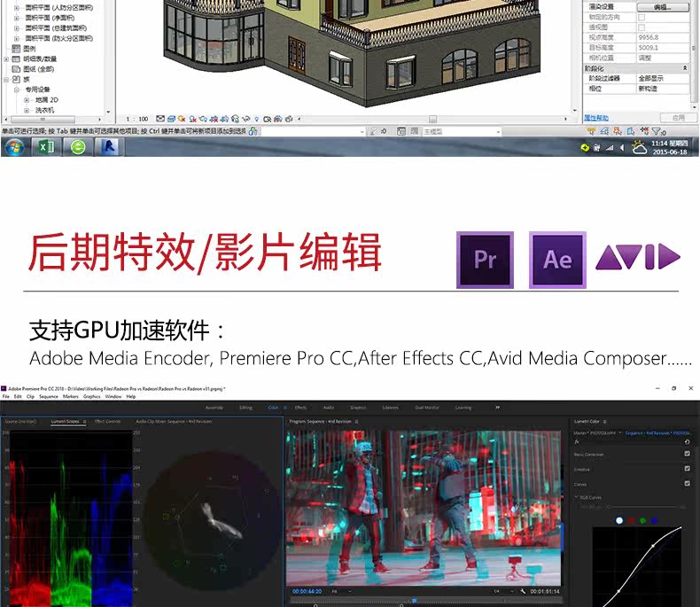Collapse RGB Curves section in Lumetri
This screenshot has height=607, width=700.
coord(576,497)
